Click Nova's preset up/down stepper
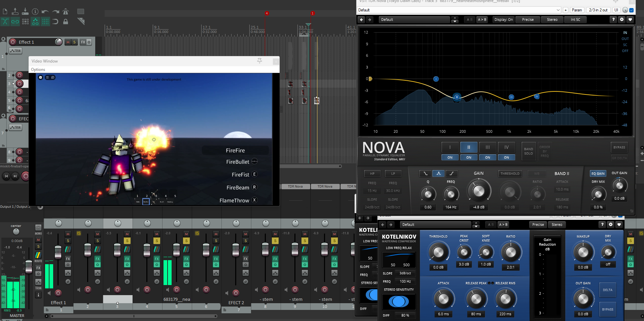 [x=455, y=19]
